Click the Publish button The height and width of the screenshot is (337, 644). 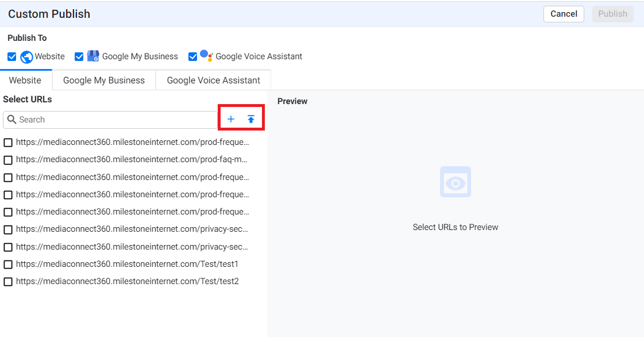[x=612, y=14]
